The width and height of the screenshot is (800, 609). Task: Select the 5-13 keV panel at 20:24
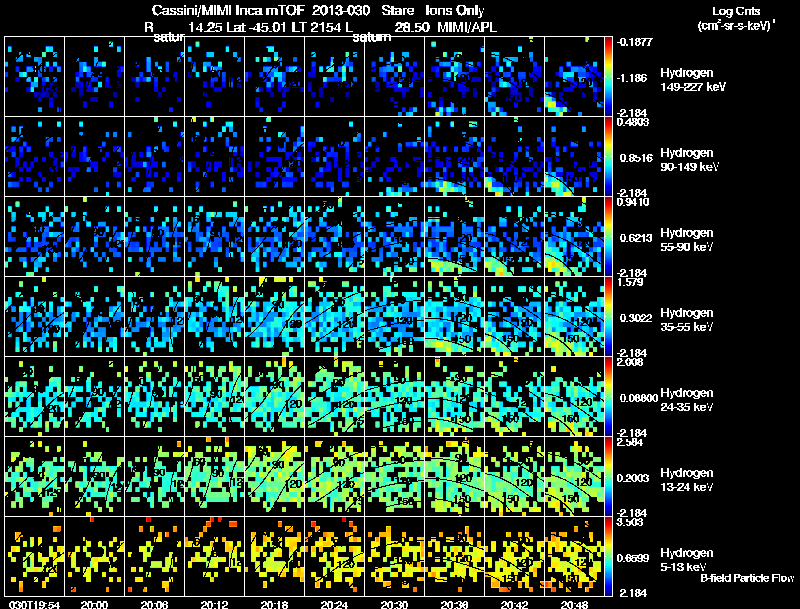tap(334, 557)
